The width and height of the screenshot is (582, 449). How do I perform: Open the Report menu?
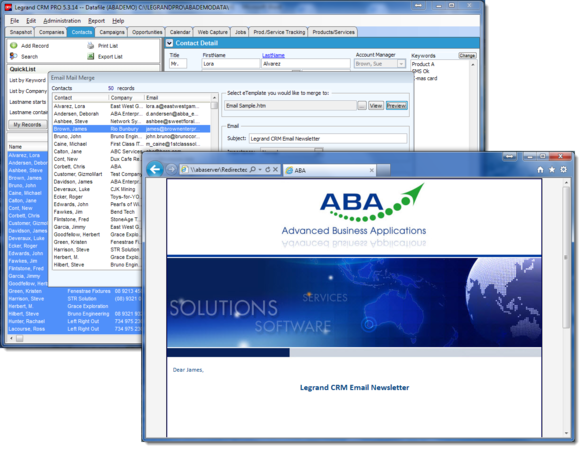point(96,21)
